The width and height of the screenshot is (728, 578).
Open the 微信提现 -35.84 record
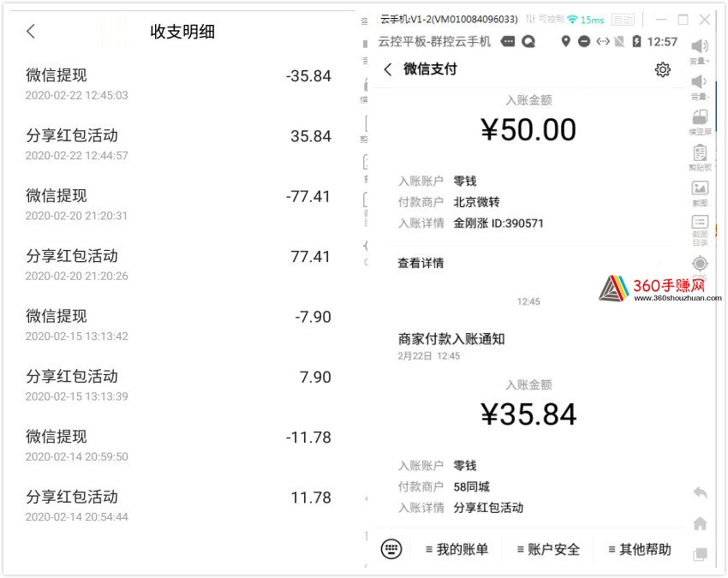tap(179, 84)
